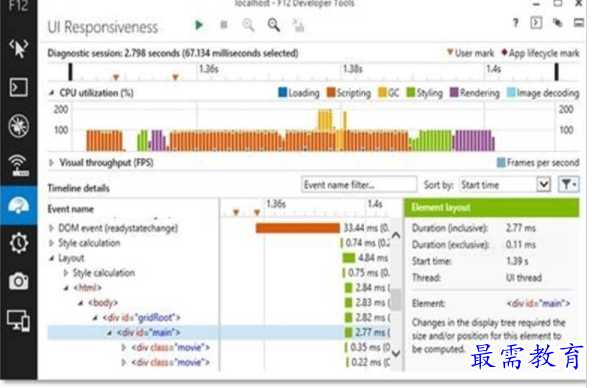Click the 4.84 ms Layout duration bar
This screenshot has width=592, height=388.
349,258
